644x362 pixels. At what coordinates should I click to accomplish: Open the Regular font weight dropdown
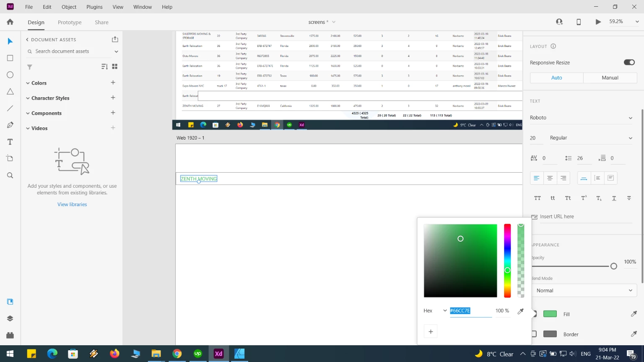point(591,138)
